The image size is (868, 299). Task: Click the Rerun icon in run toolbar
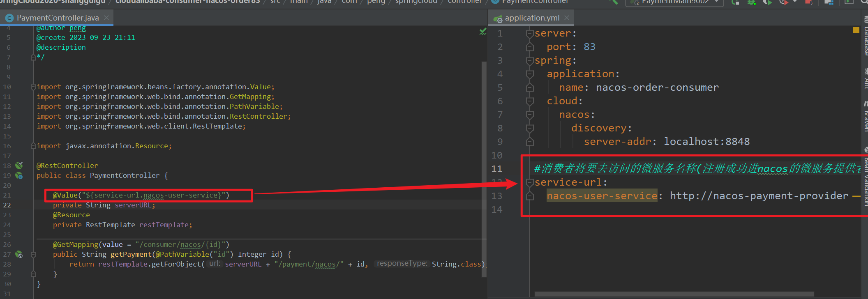pos(735,2)
